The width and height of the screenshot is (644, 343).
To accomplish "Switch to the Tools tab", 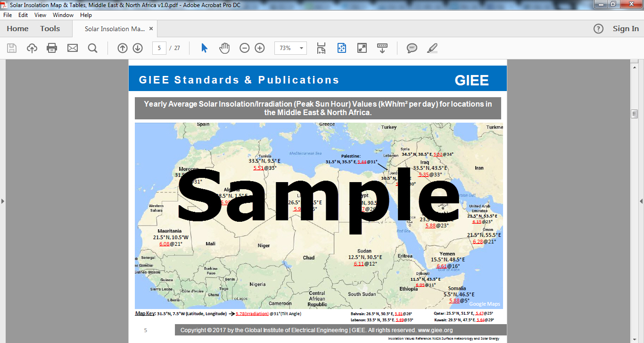I will click(x=50, y=29).
